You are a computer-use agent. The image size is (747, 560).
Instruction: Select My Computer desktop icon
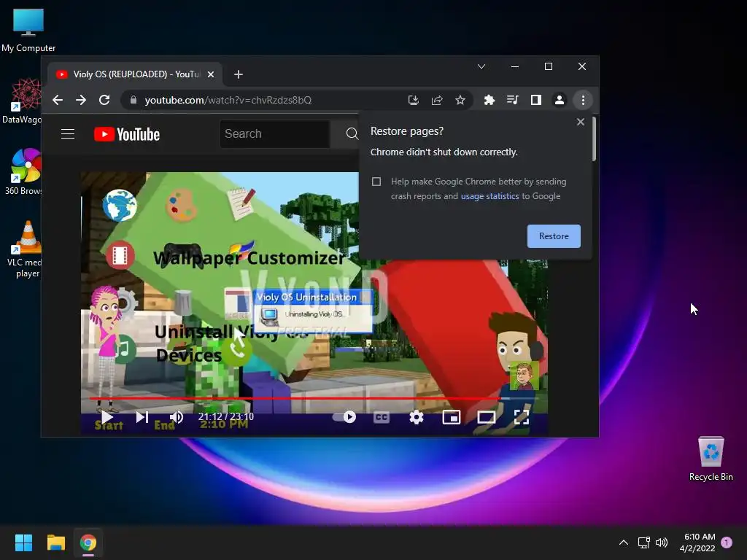coord(28,29)
